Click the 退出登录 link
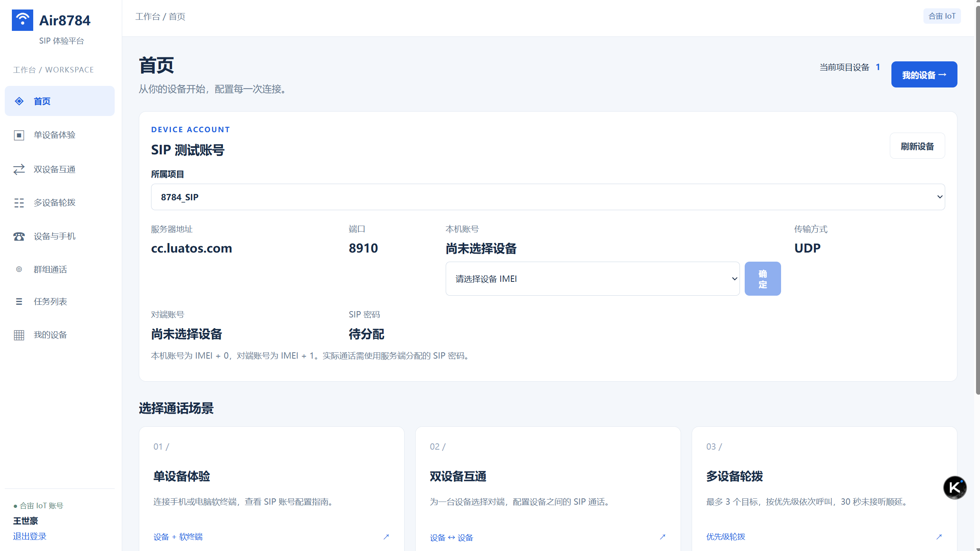This screenshot has width=980, height=551. [x=30, y=536]
